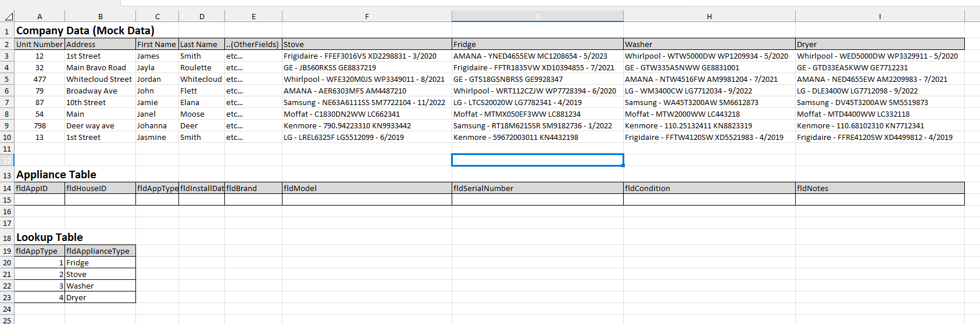This screenshot has width=980, height=324.
Task: Select the GE GTD33EASKWW dryer cell
Action: tap(880, 67)
